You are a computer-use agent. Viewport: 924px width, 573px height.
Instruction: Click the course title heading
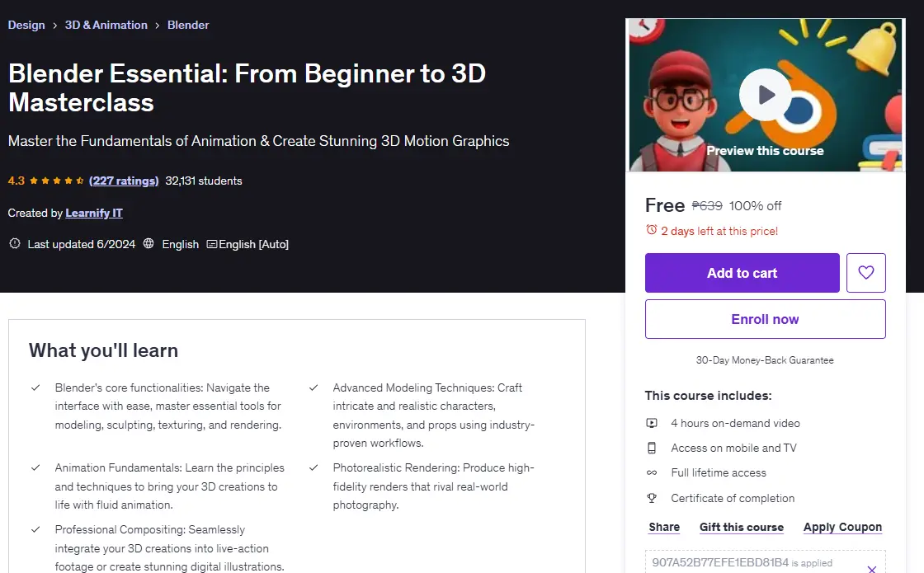(247, 87)
